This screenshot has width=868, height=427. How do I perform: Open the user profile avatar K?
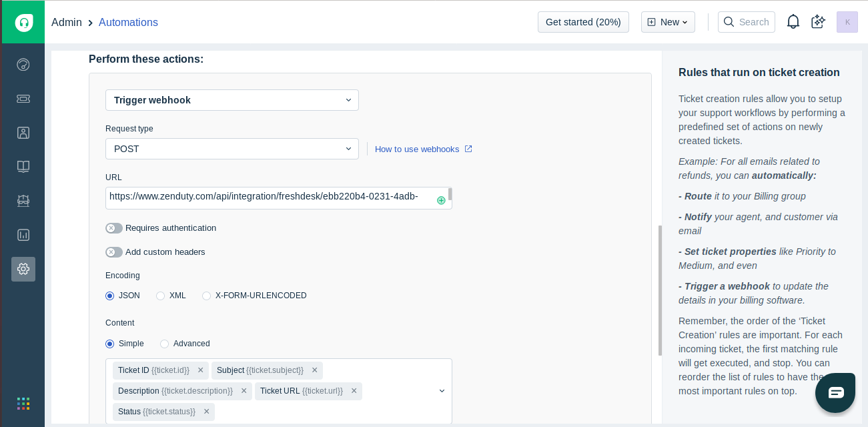pos(847,22)
